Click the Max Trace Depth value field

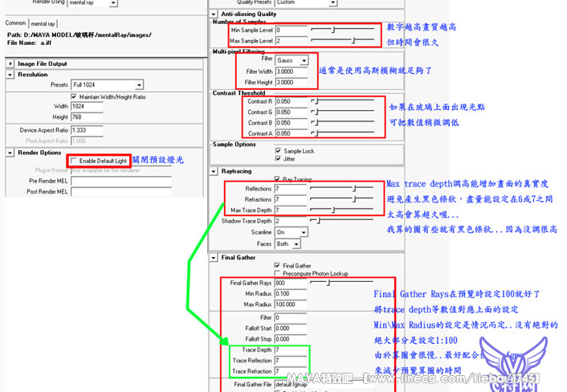point(291,210)
